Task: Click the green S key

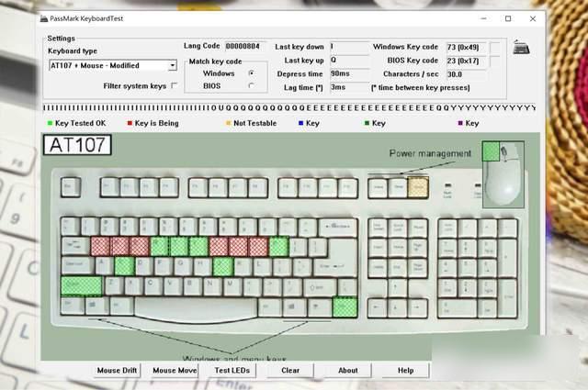Action: pyautogui.click(x=125, y=266)
